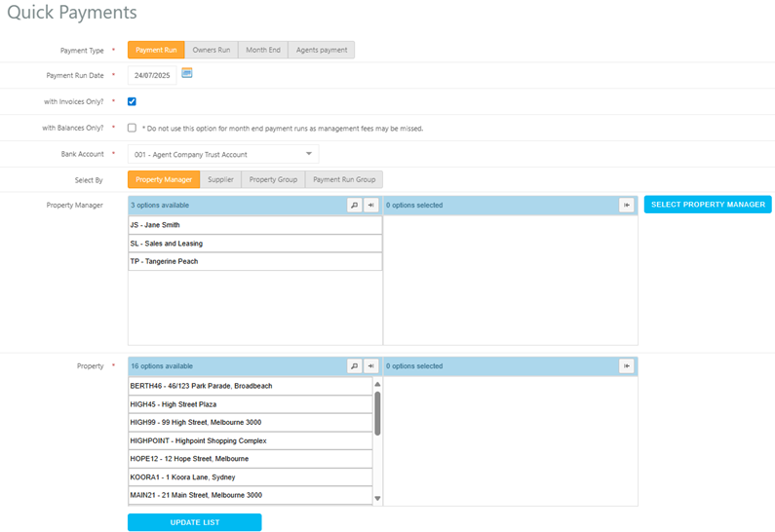Select by Property Manager

[164, 180]
